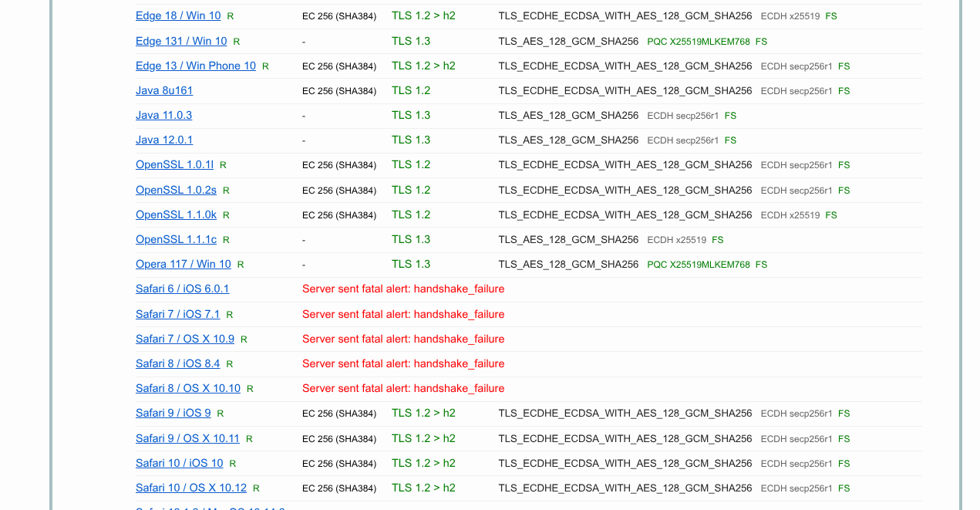Click EC 256 (SHA384) in the Safari 10 / iOS 10 row
This screenshot has width=980, height=510.
[339, 464]
